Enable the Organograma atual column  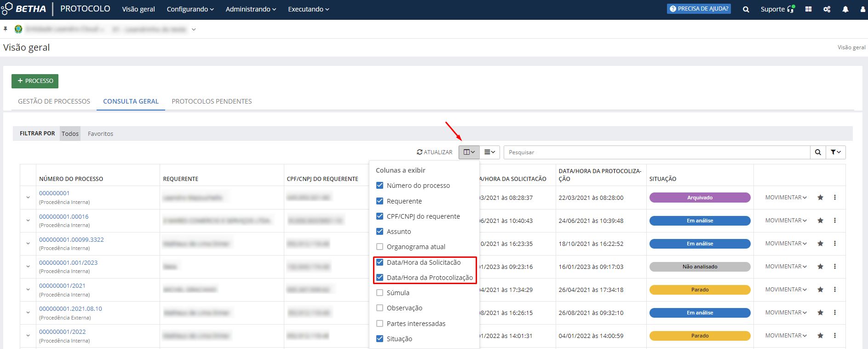(380, 247)
